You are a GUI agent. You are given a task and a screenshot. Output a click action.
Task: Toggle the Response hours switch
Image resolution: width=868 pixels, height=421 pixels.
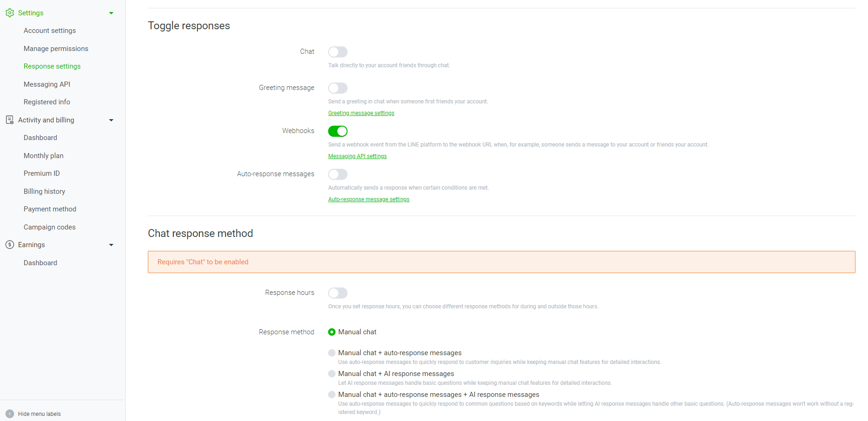click(337, 293)
